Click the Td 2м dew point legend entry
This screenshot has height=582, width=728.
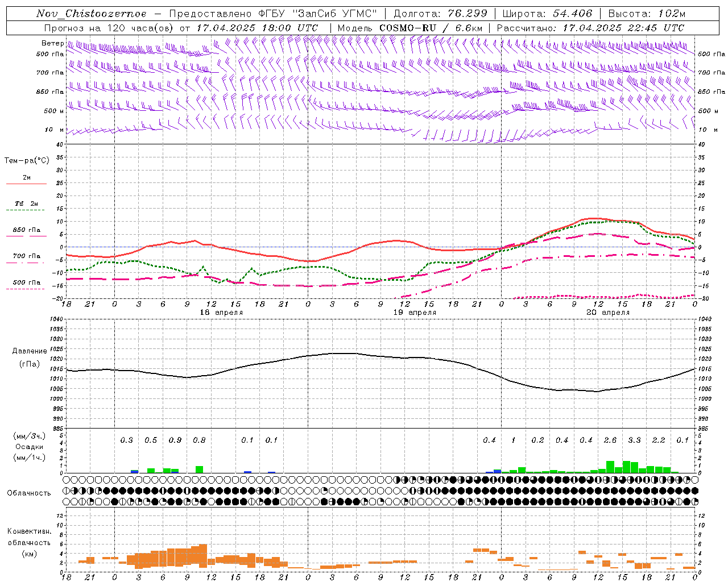pos(27,203)
